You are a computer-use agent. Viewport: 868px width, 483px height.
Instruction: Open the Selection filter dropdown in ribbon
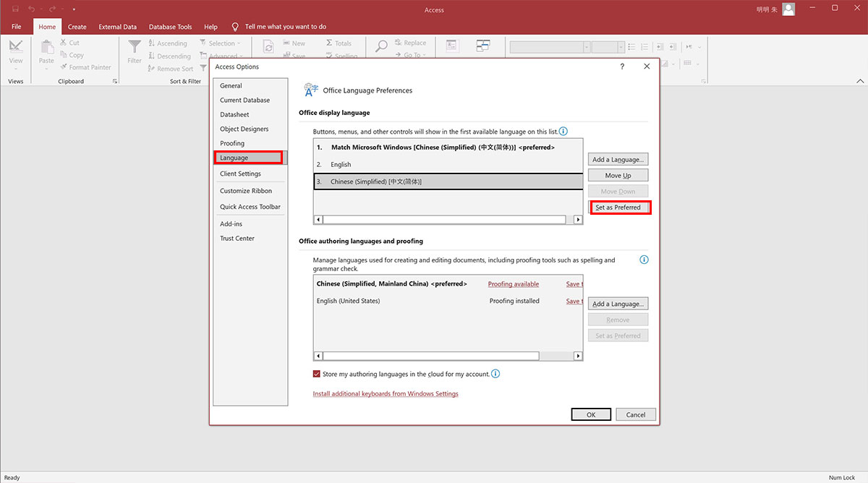220,43
